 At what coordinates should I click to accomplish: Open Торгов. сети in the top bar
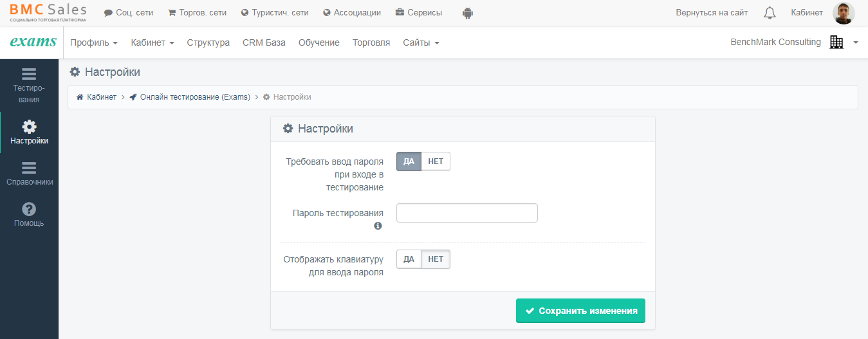click(x=197, y=13)
